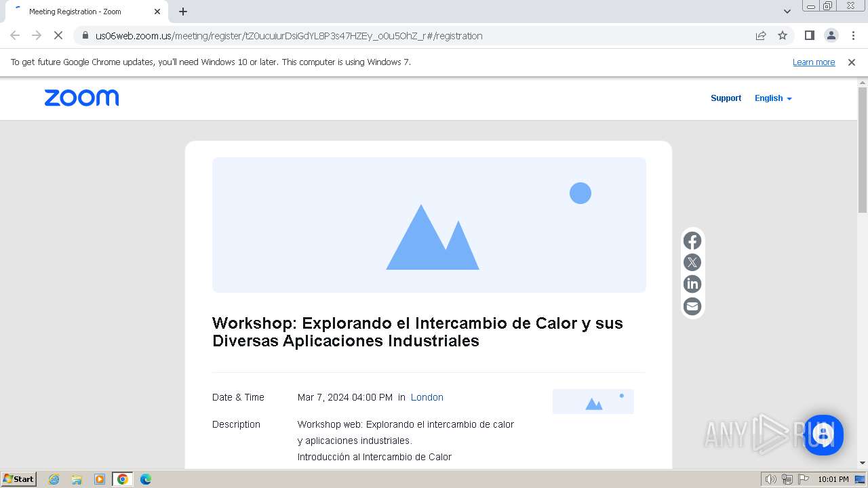The image size is (868, 488).
Task: Open the tab search dropdown
Action: click(x=787, y=12)
